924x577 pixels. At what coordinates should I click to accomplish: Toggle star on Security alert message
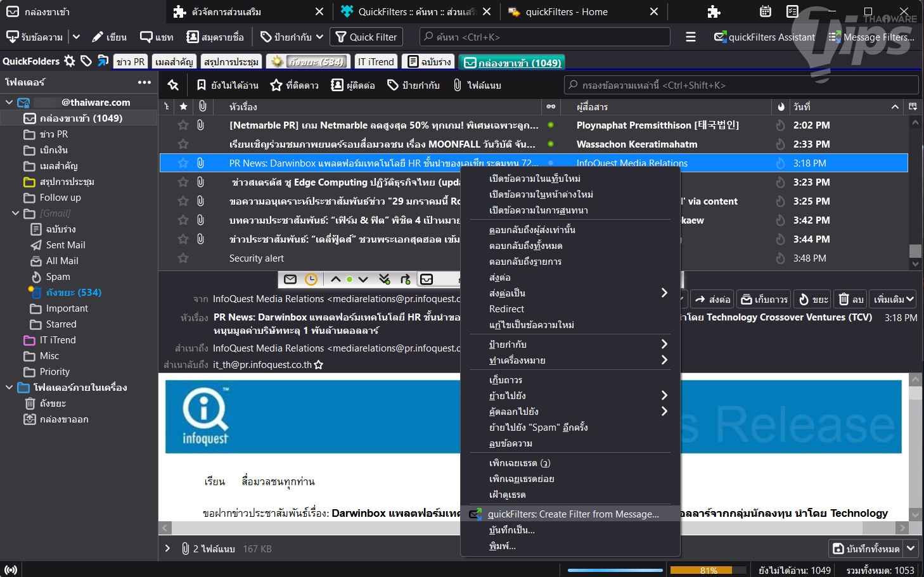point(183,258)
